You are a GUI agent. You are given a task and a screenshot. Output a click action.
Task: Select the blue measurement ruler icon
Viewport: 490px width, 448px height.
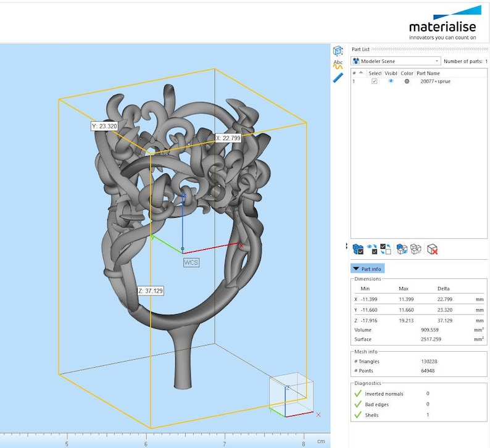click(x=338, y=78)
